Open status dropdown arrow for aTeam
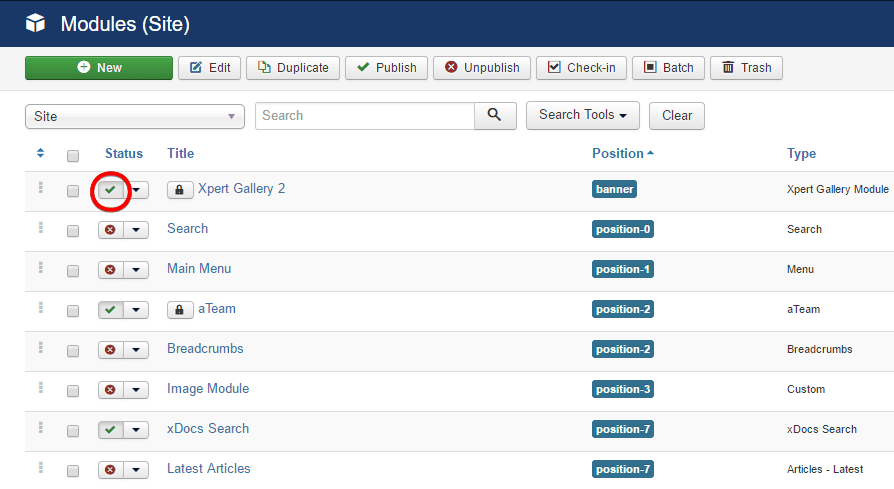The width and height of the screenshot is (894, 489). (x=136, y=310)
